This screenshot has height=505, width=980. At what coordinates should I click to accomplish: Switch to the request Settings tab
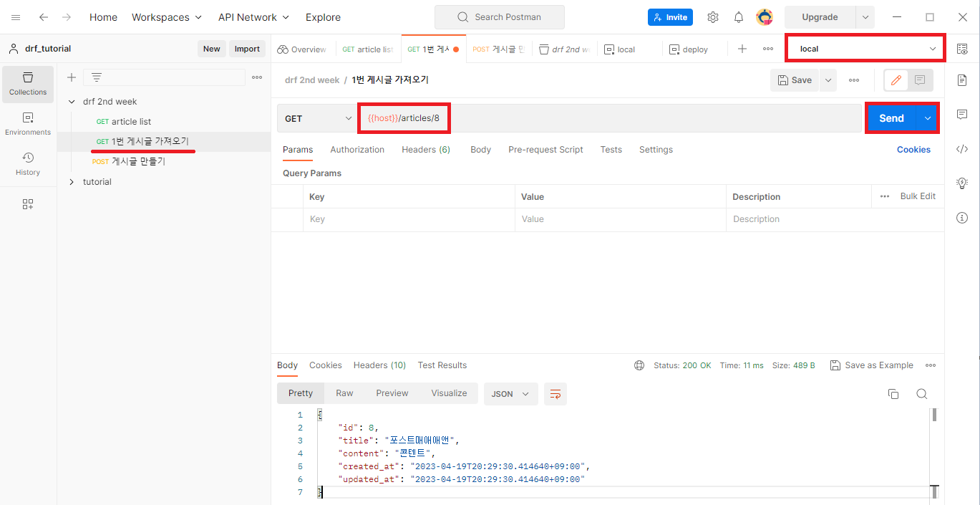(656, 150)
